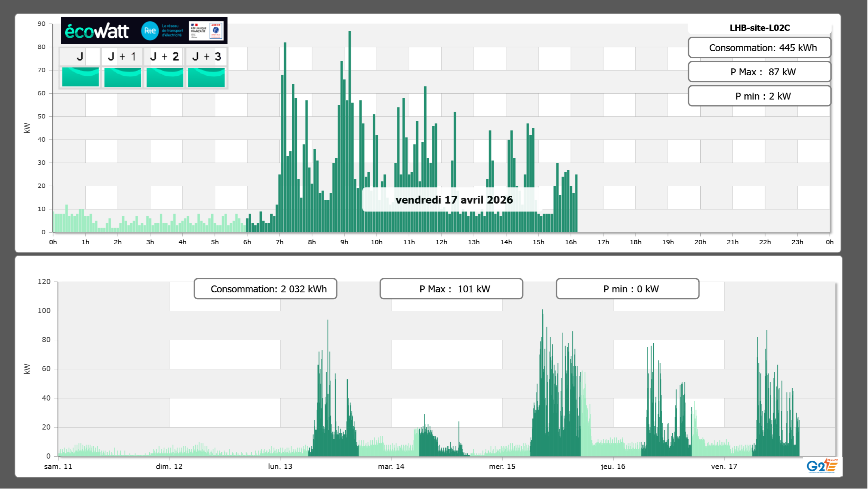
Task: Click the P Max : 101 kW box
Action: [x=451, y=289]
